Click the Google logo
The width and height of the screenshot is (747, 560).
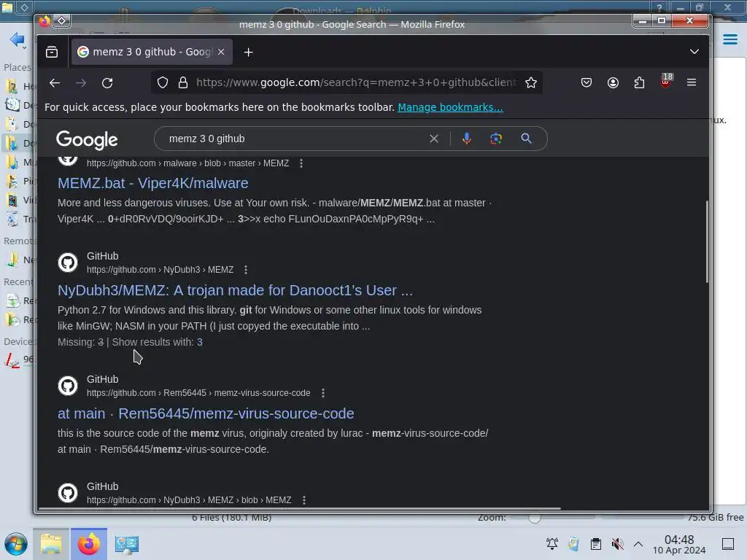coord(87,139)
